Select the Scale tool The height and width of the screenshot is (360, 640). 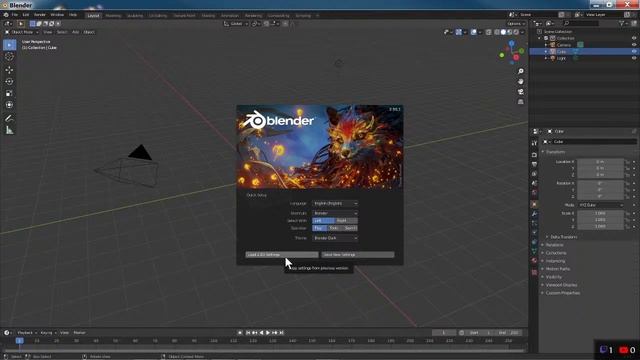9,93
